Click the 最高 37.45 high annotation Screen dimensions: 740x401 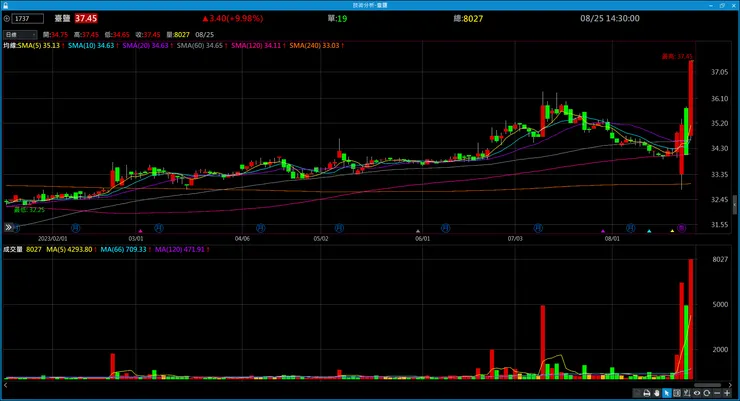tap(677, 57)
